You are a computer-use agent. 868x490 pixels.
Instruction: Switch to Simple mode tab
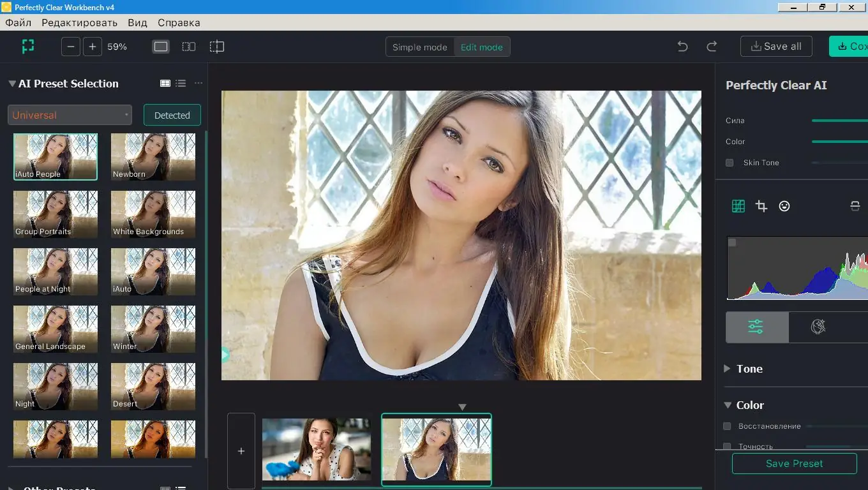pyautogui.click(x=419, y=47)
